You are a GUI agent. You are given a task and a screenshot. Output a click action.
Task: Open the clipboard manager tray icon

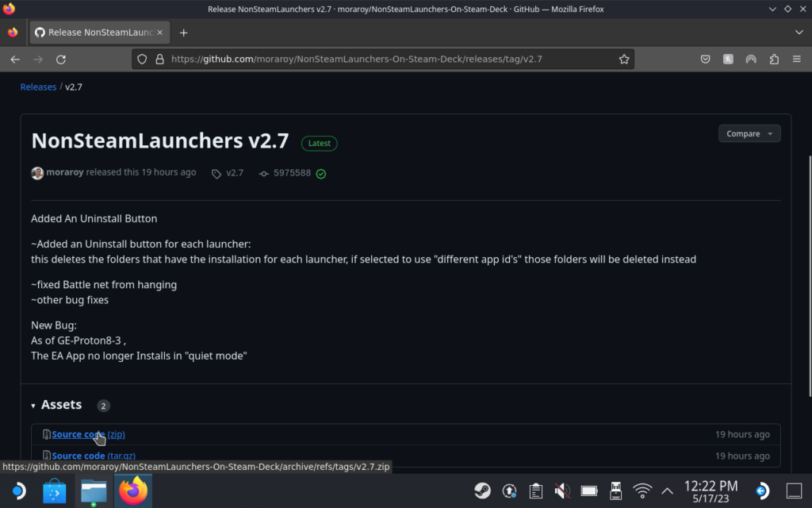click(x=536, y=491)
